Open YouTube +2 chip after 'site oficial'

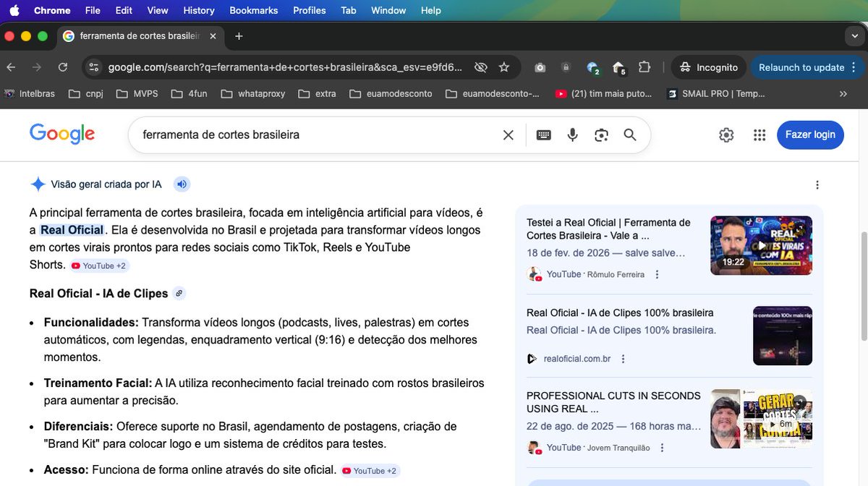[x=370, y=471]
